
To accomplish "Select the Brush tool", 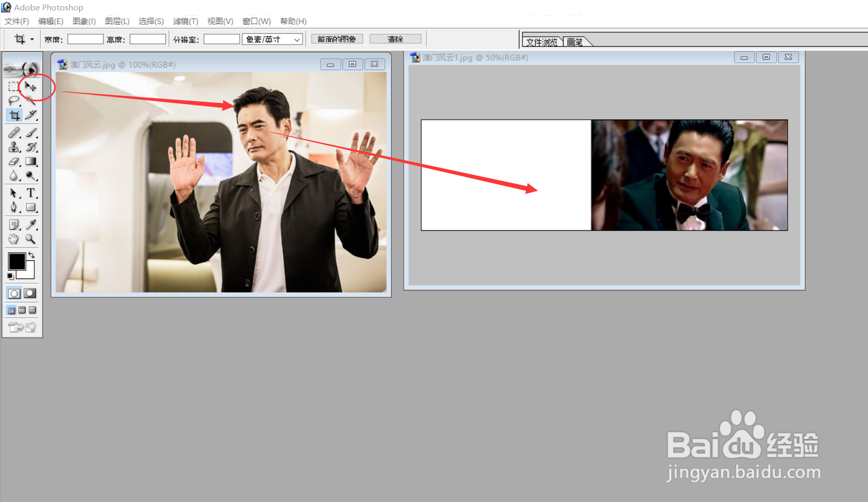I will 31,133.
